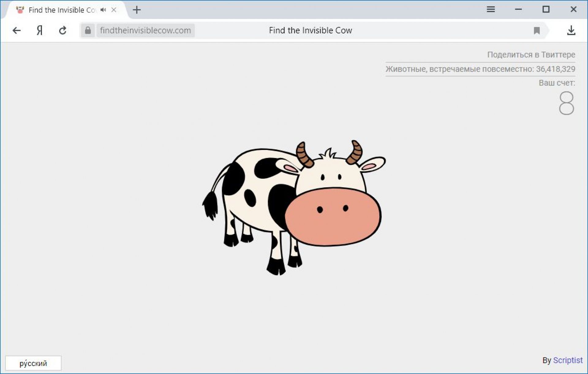Click the padlock site security icon
588x374 pixels.
pos(88,30)
